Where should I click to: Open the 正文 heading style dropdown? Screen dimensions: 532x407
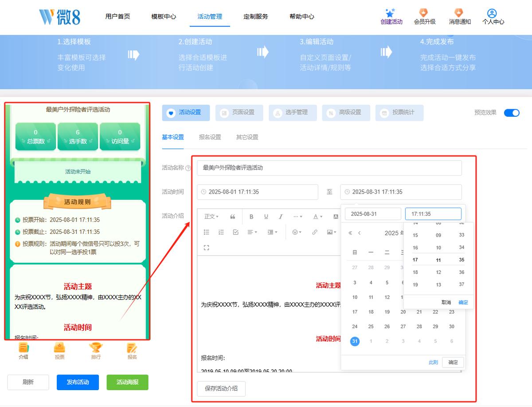tap(211, 217)
